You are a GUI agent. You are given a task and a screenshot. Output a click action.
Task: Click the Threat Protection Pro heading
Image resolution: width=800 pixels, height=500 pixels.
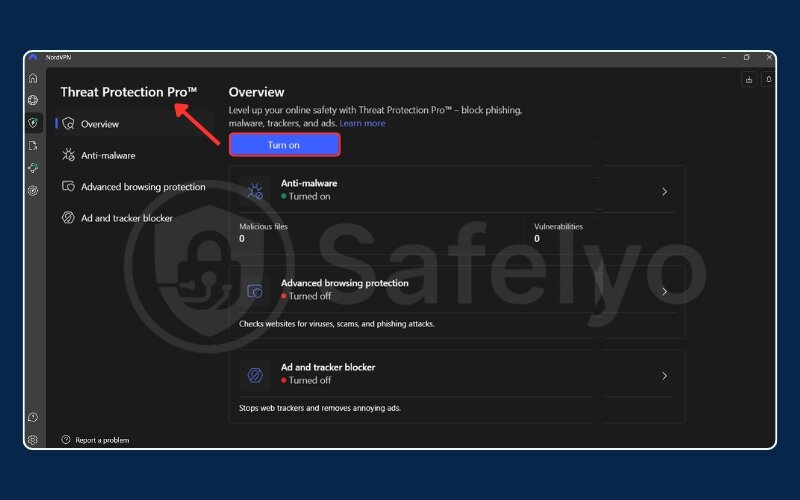[129, 92]
